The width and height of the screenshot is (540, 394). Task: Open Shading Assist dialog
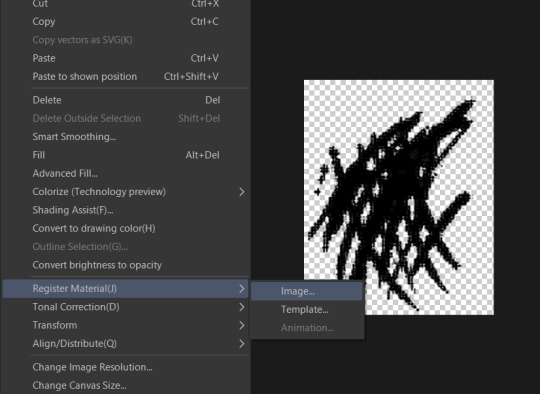click(125, 210)
